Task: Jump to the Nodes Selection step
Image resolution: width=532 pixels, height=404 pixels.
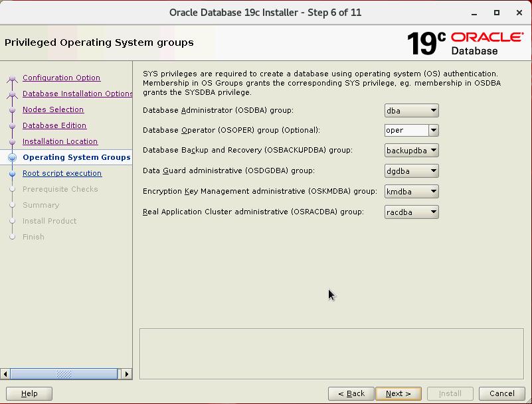Action: point(53,109)
